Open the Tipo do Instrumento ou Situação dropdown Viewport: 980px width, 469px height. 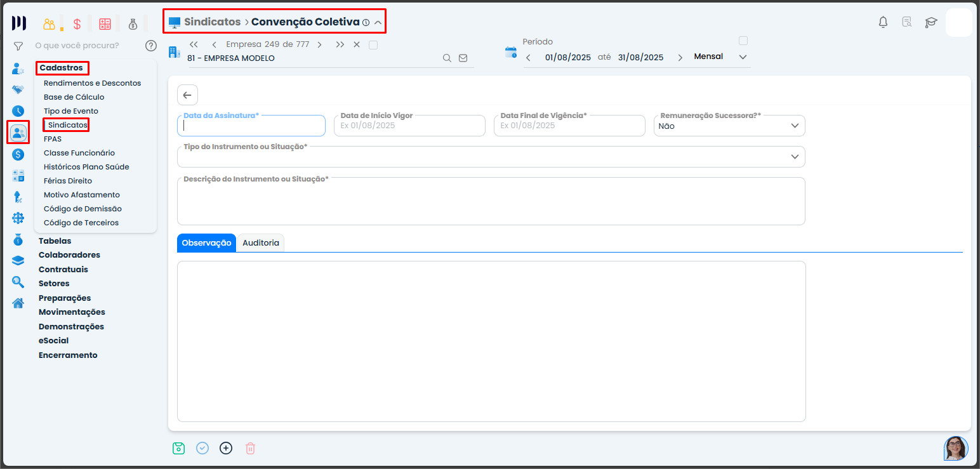coord(795,157)
